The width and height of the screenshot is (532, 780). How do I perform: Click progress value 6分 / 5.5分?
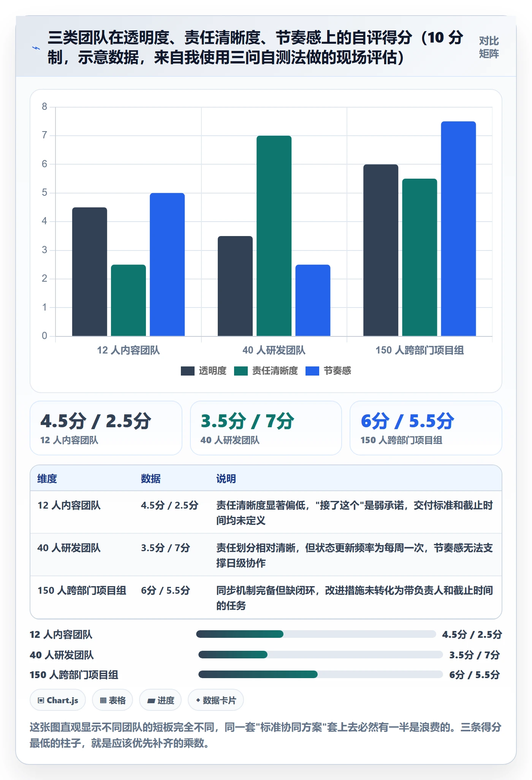coord(474,675)
